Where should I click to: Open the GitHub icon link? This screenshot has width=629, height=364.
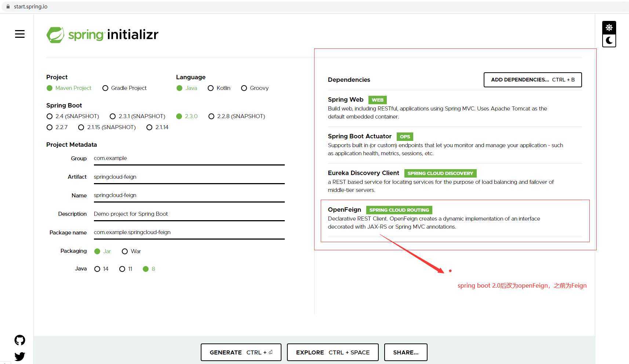(20, 340)
